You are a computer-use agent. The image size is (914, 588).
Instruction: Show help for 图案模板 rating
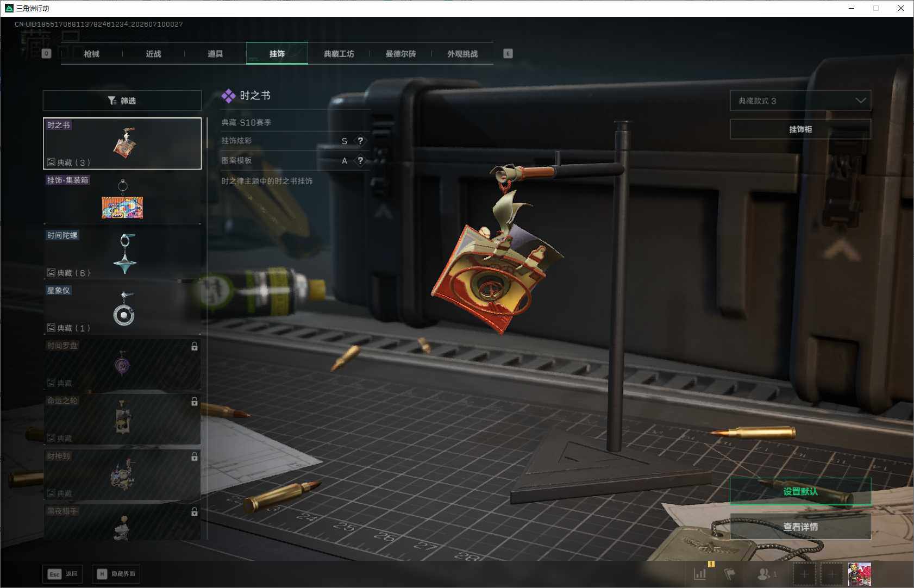pos(360,160)
